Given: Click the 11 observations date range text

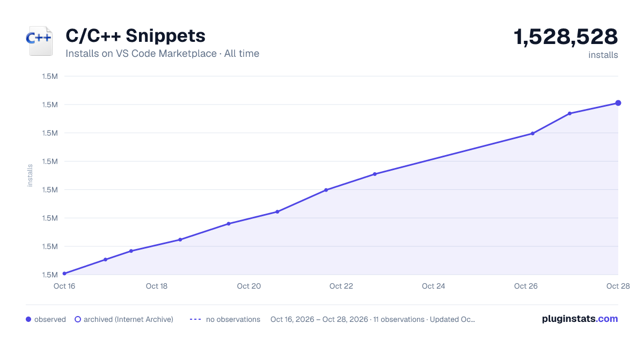Looking at the screenshot, I should click(x=373, y=319).
